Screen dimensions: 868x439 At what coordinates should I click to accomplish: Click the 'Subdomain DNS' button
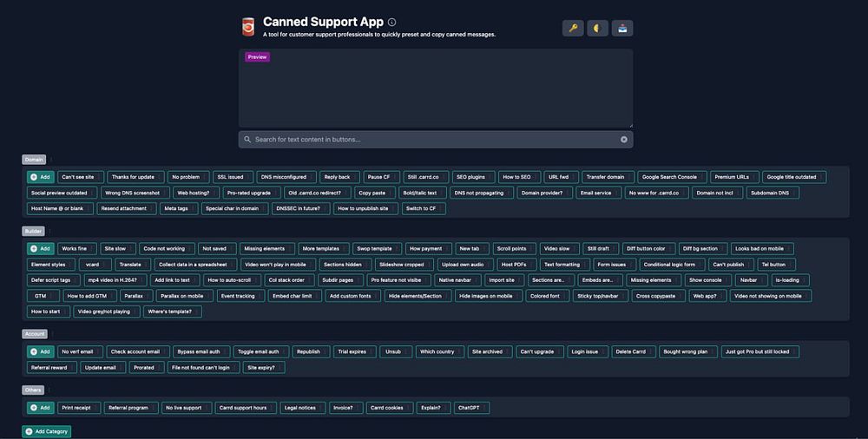pyautogui.click(x=773, y=193)
